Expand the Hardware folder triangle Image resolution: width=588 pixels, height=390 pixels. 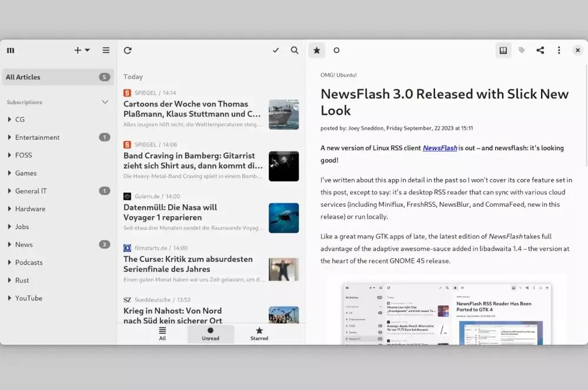9,209
